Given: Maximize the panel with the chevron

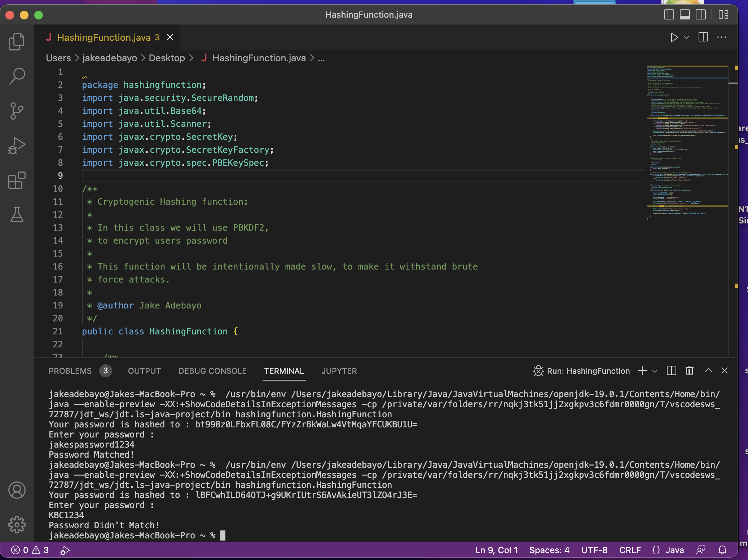Looking at the screenshot, I should tap(709, 370).
